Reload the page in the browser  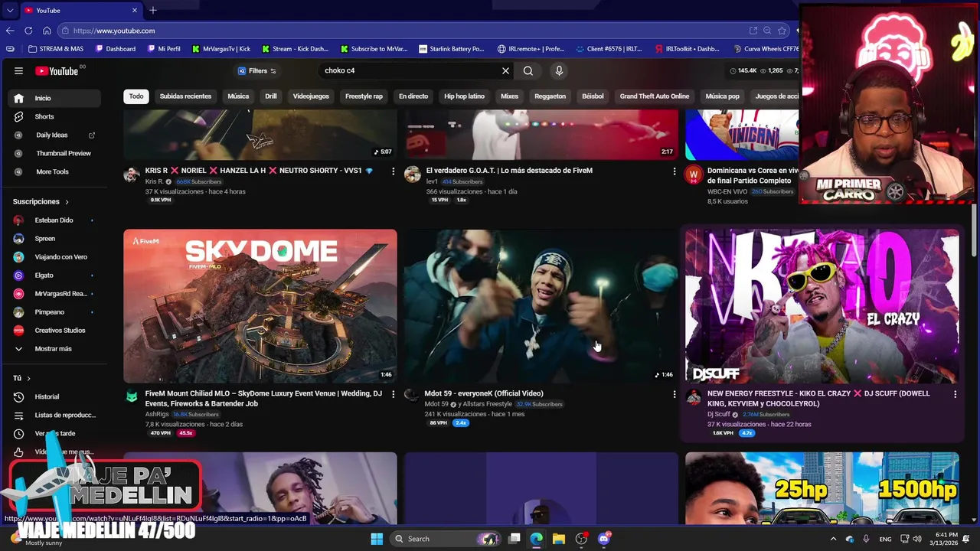pyautogui.click(x=28, y=31)
